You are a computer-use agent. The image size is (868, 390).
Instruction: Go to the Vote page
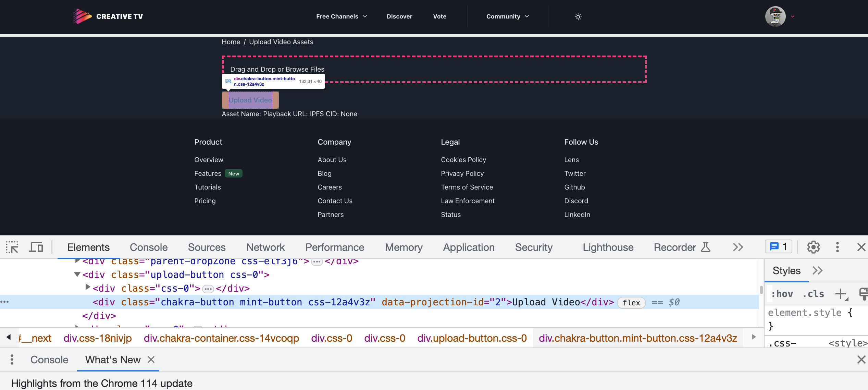click(439, 16)
